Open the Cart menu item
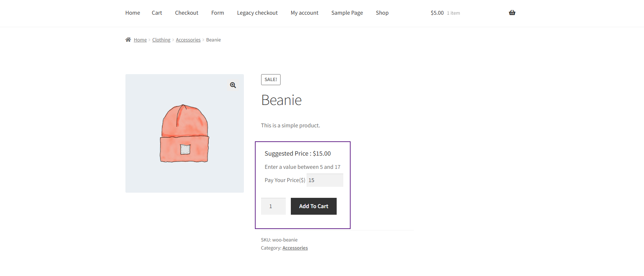This screenshot has width=644, height=276. (x=157, y=13)
